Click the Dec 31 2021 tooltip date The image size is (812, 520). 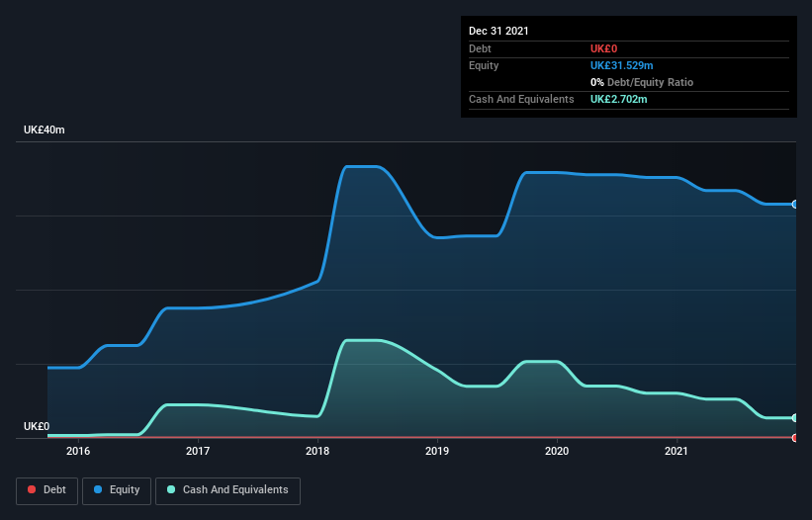pos(498,31)
